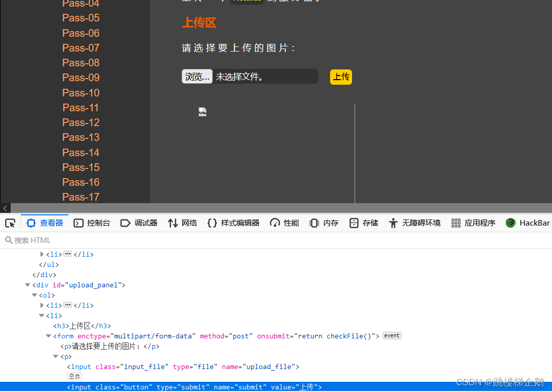Open the 性能 performance panel
Screen dimensions: 552x392
pos(285,223)
